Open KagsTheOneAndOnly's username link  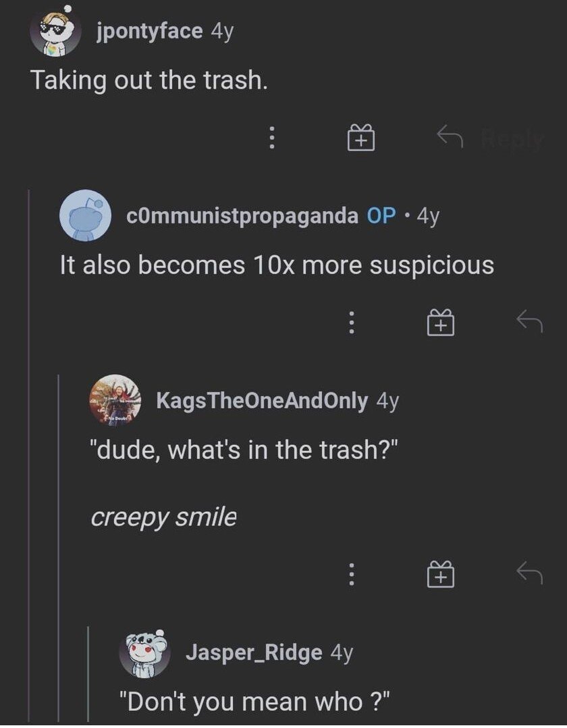point(262,401)
